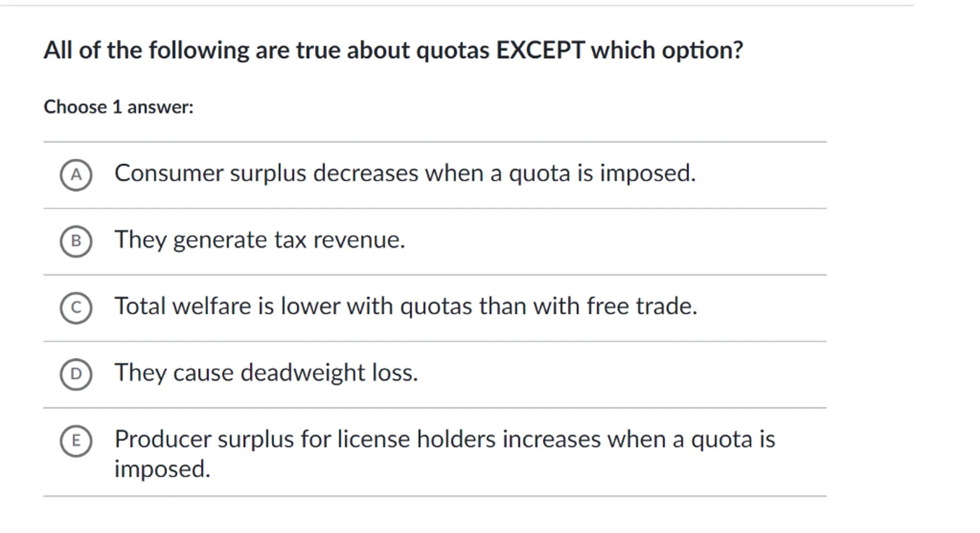The width and height of the screenshot is (980, 533).
Task: Click the answer text about total welfare
Action: (x=406, y=306)
